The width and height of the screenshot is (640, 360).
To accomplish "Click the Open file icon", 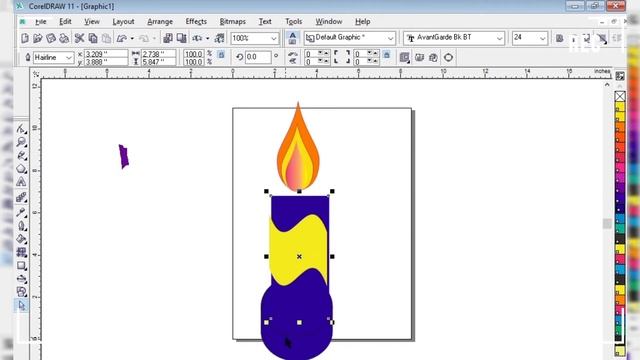I will tap(38, 38).
